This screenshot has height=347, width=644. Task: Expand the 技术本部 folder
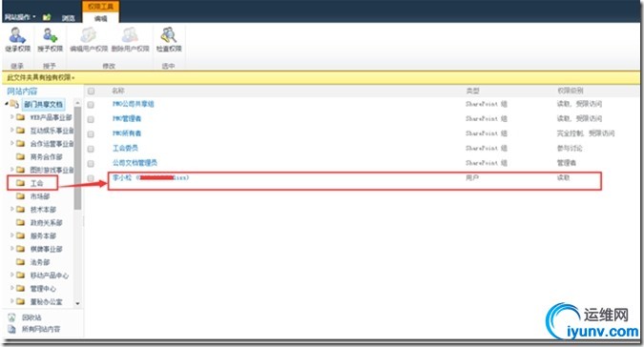coord(11,209)
